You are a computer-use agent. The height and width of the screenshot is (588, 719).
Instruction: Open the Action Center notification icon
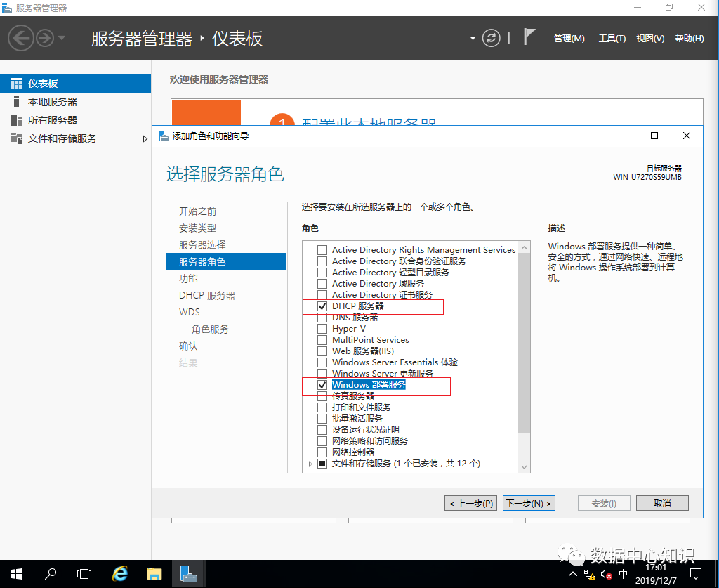coord(696,574)
